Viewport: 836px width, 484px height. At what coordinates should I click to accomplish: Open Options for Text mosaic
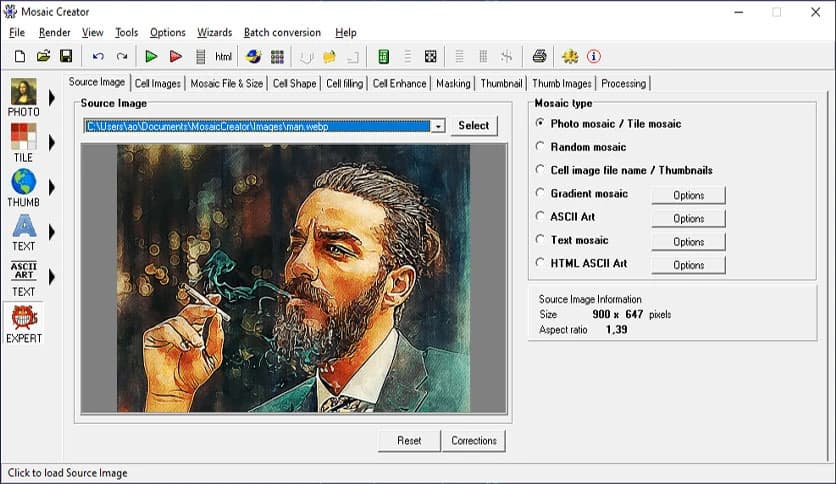coord(688,242)
